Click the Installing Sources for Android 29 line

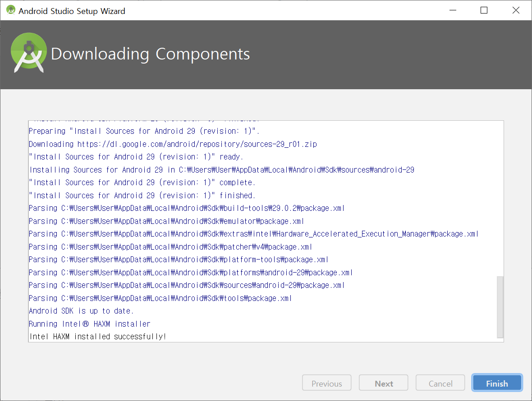click(222, 170)
